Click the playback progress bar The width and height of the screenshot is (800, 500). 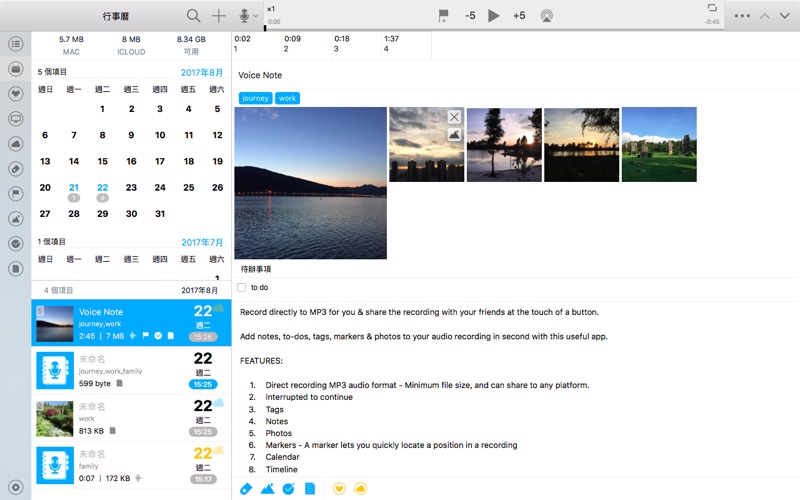[x=493, y=30]
